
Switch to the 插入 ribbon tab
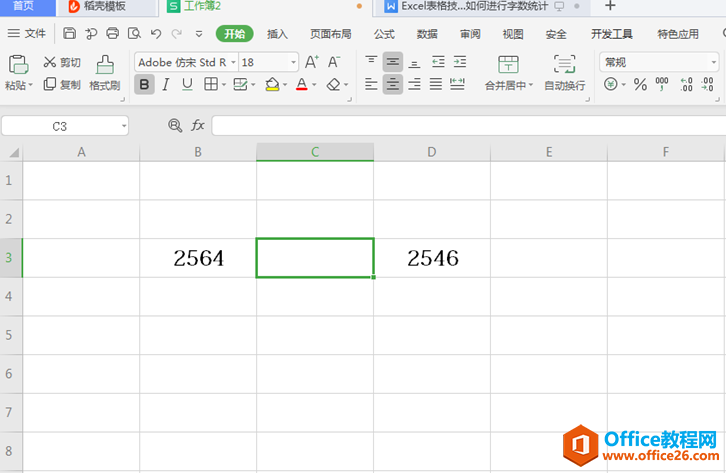(x=277, y=34)
